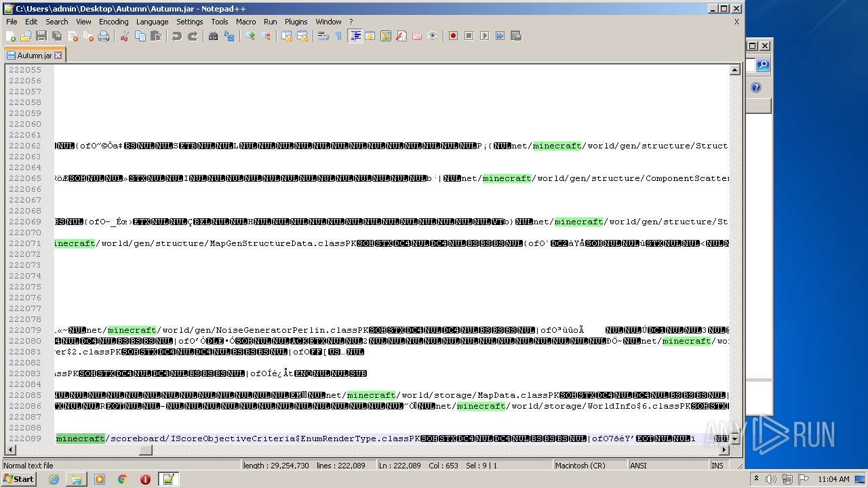868x488 pixels.
Task: Toggle file monitoring eye icon
Action: (x=433, y=36)
